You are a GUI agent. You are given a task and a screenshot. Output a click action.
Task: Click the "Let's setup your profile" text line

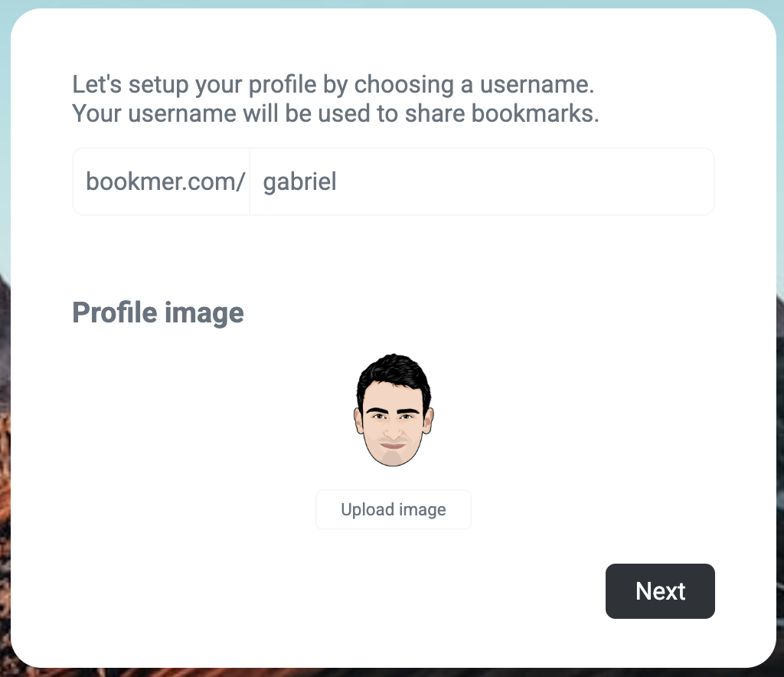pyautogui.click(x=333, y=84)
